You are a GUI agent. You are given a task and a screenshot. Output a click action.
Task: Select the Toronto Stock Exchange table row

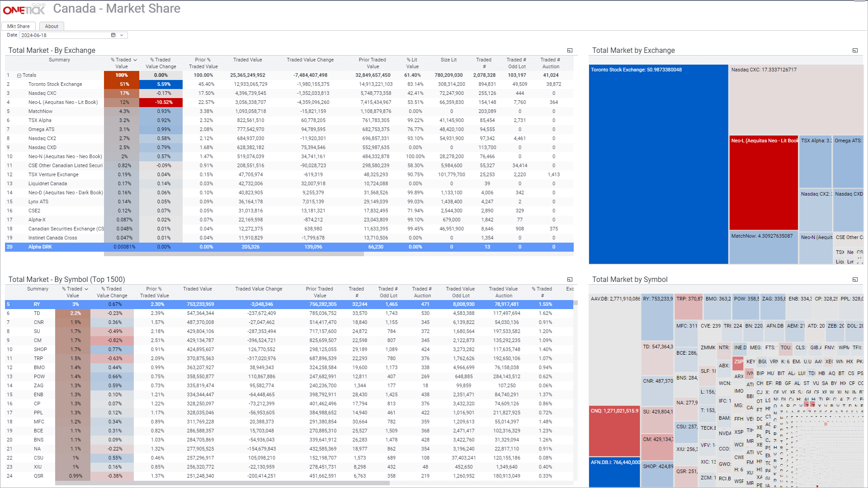click(x=289, y=84)
